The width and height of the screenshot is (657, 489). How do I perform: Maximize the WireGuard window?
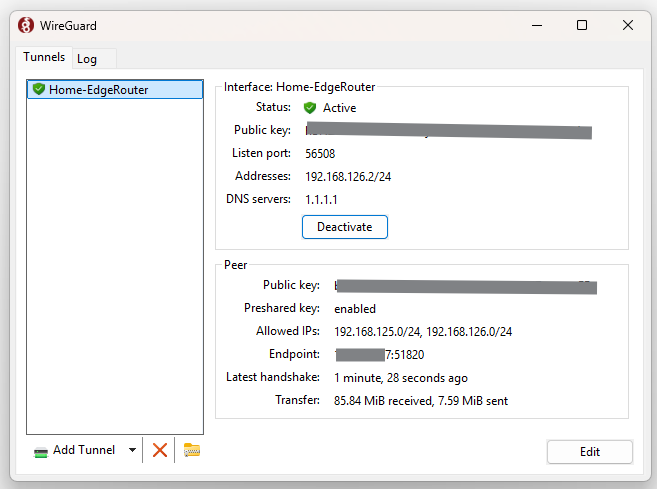point(582,25)
